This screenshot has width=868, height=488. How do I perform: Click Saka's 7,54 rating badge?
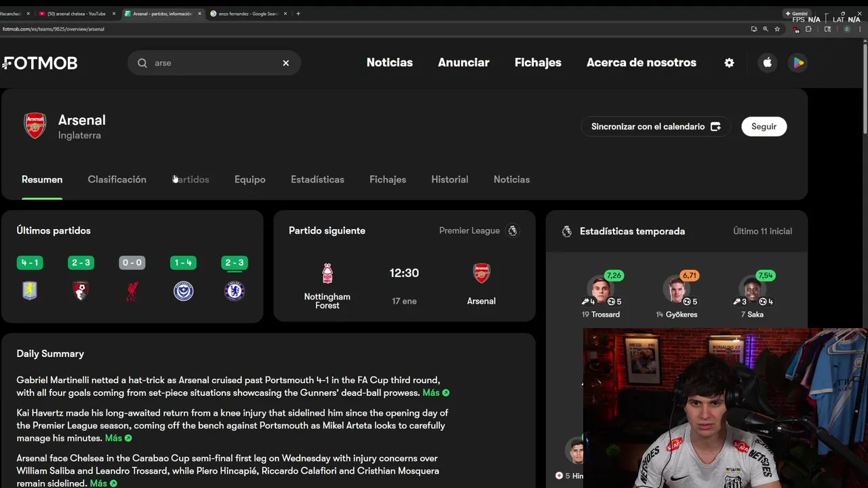766,276
